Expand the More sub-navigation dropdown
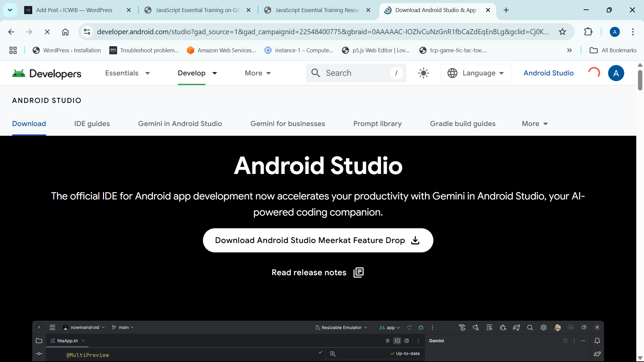Viewport: 644px width, 362px height. 535,124
